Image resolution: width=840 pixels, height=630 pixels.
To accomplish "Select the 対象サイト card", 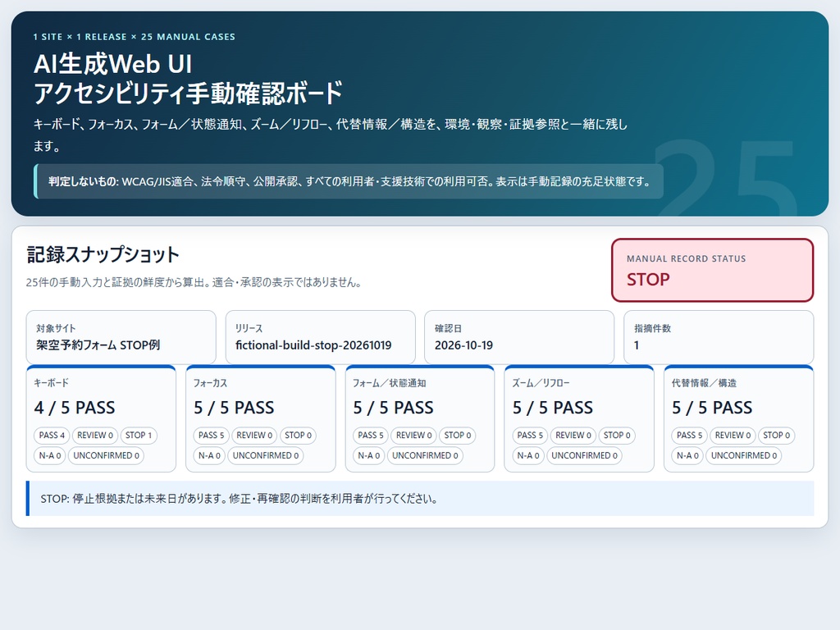I will [121, 337].
